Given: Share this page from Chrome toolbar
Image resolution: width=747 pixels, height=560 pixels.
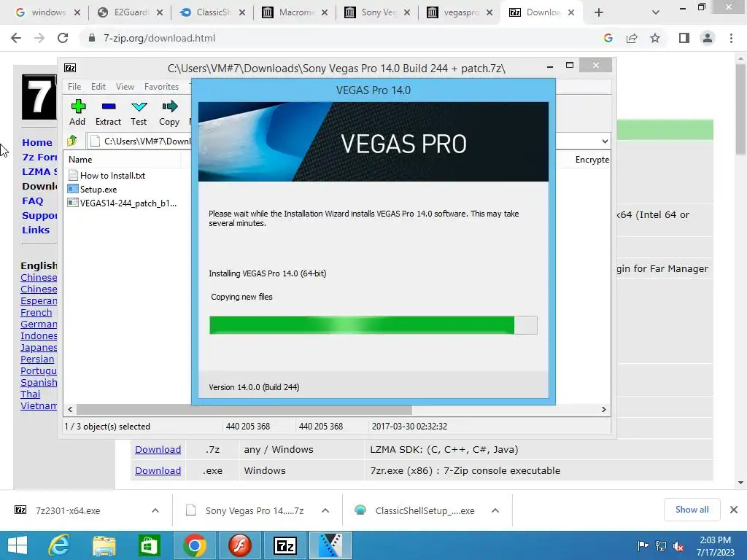Looking at the screenshot, I should [632, 38].
